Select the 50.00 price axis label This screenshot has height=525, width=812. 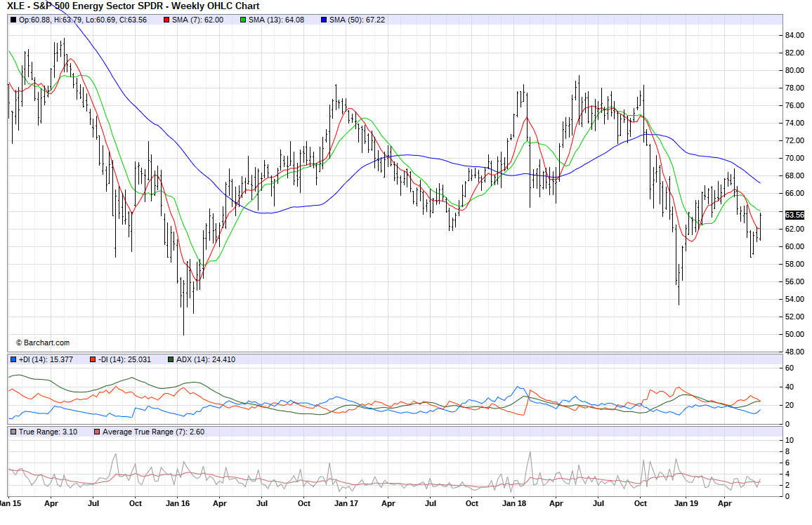[795, 335]
